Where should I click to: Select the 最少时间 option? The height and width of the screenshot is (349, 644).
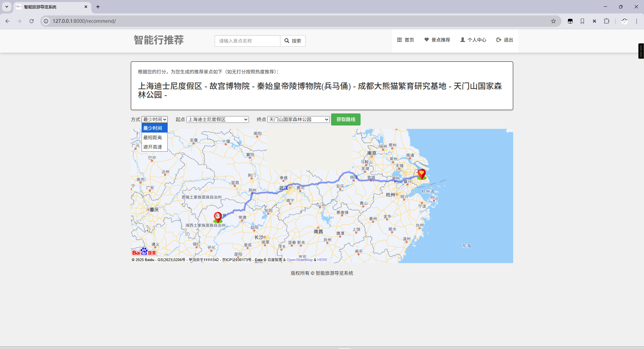(x=155, y=128)
